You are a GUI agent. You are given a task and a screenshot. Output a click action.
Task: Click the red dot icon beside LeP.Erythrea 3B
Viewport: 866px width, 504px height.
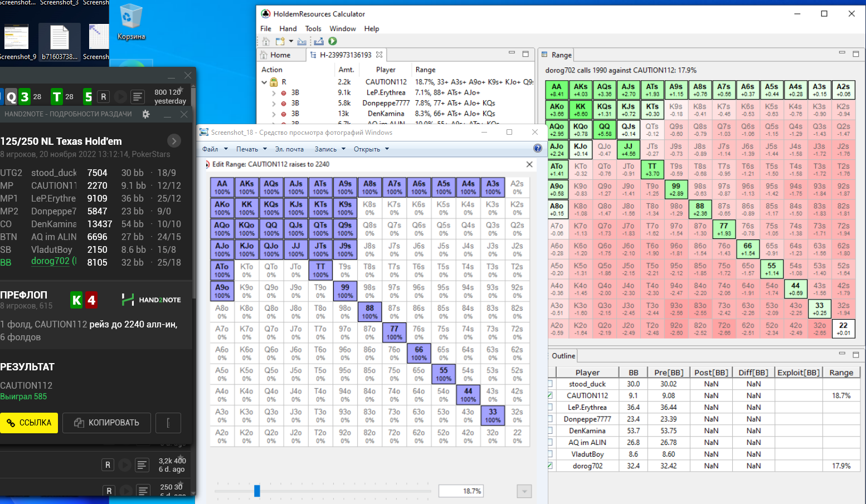coord(284,93)
